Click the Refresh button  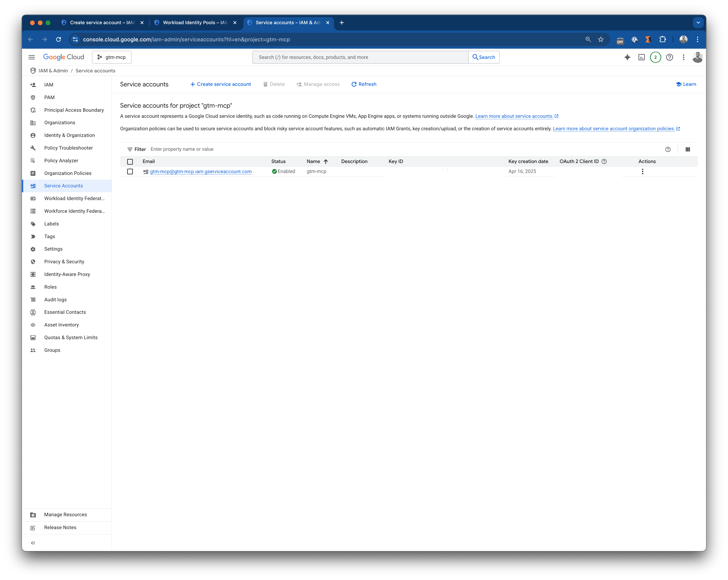(364, 84)
